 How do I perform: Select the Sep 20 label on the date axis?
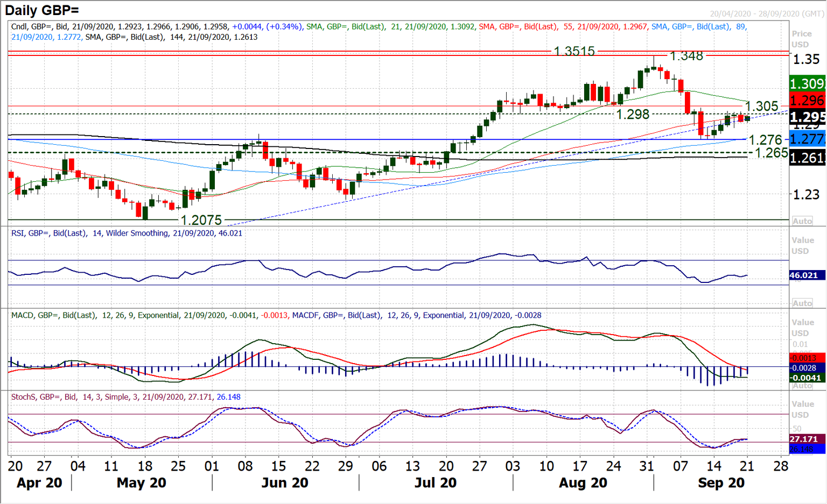(721, 482)
